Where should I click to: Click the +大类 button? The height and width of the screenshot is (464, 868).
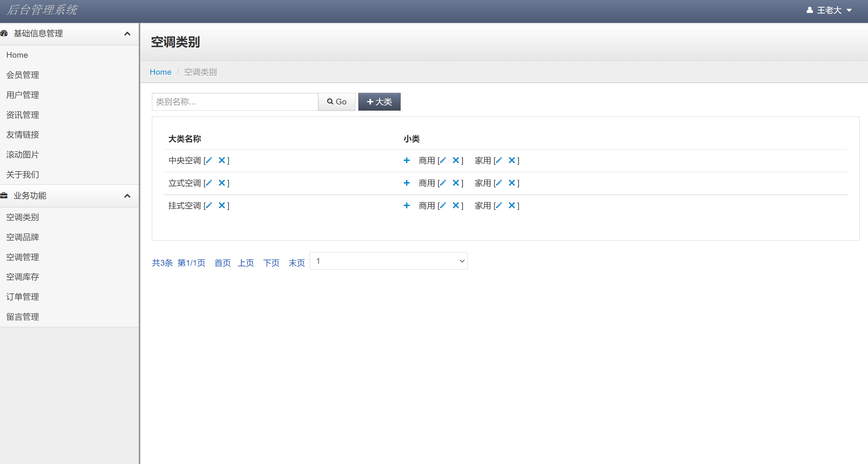(379, 102)
